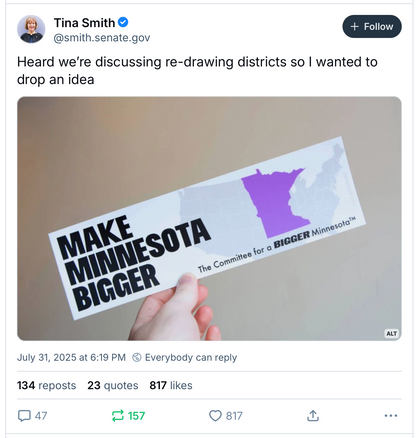Click the blue verified checkmark badge

123,23
